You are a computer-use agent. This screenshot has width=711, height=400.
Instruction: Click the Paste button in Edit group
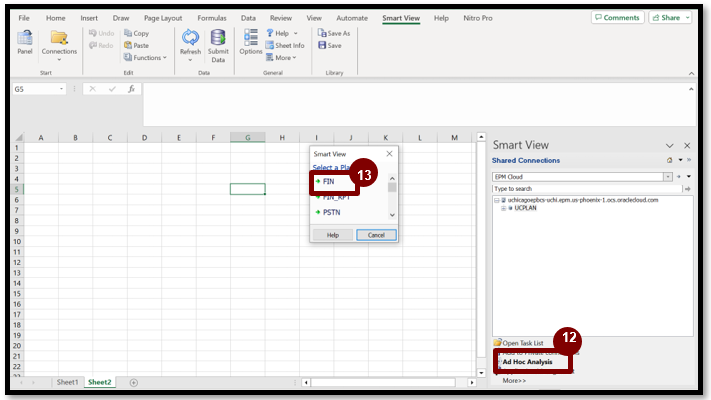click(x=135, y=45)
